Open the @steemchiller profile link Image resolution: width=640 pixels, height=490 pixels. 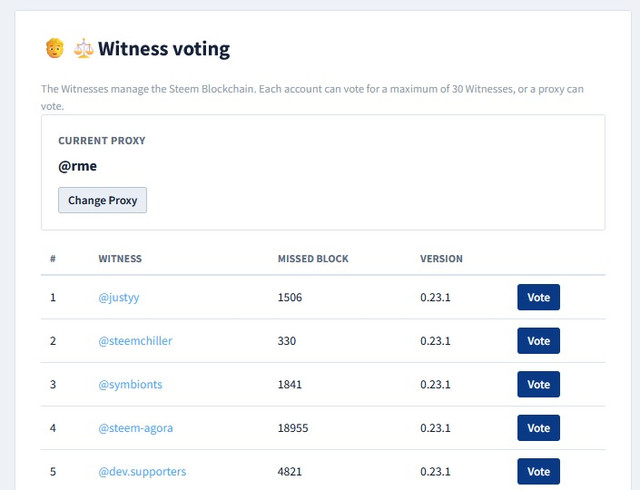[x=135, y=341]
